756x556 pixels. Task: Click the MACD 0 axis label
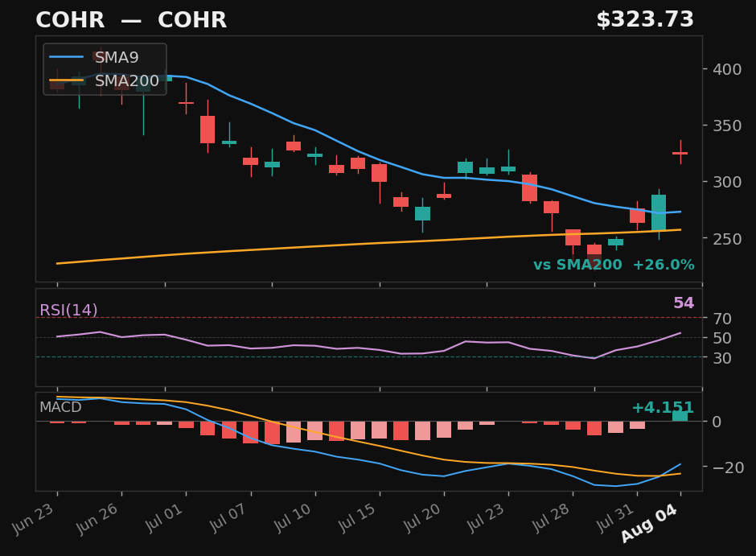tap(717, 422)
